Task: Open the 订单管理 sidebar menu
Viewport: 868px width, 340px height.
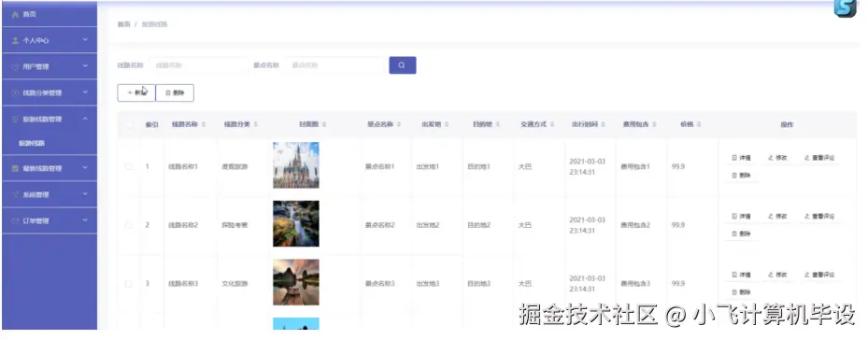Action: (50, 220)
